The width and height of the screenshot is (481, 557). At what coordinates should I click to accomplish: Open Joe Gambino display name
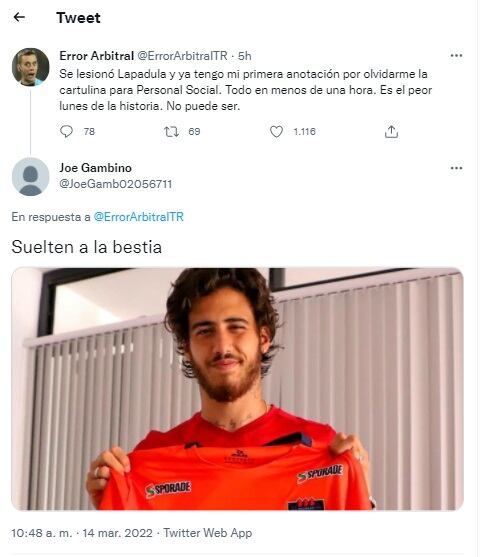[96, 168]
